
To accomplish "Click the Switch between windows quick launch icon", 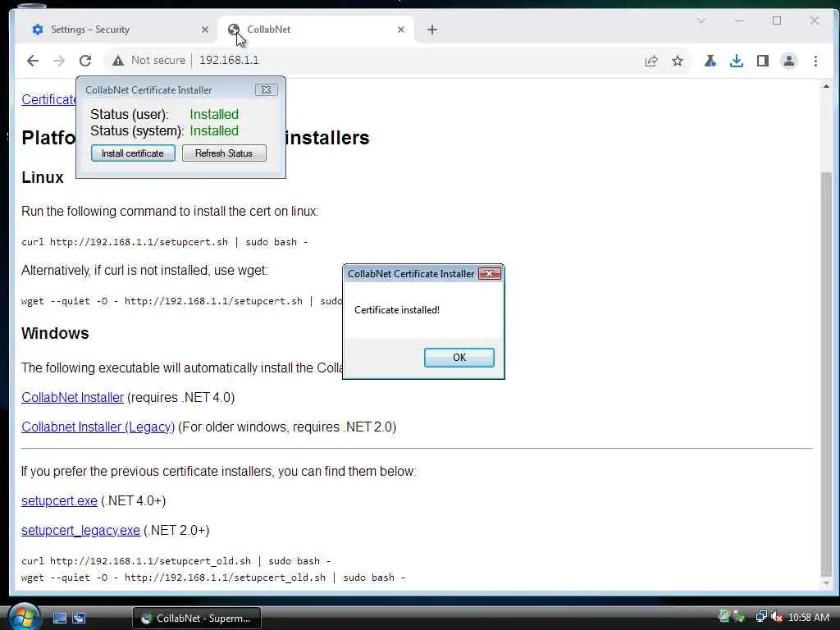I will click(x=79, y=619).
